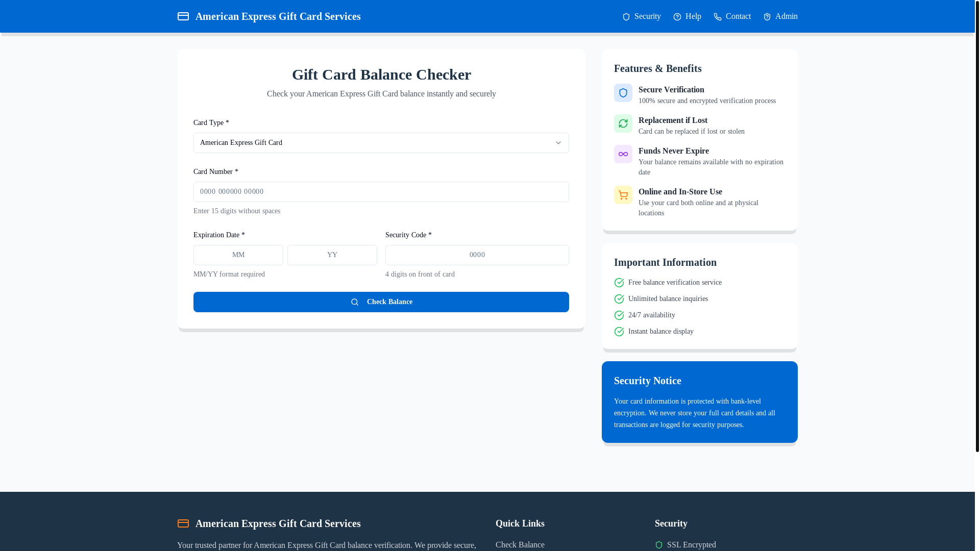The height and width of the screenshot is (551, 980).
Task: Focus the MM expiration month field
Action: click(x=238, y=255)
